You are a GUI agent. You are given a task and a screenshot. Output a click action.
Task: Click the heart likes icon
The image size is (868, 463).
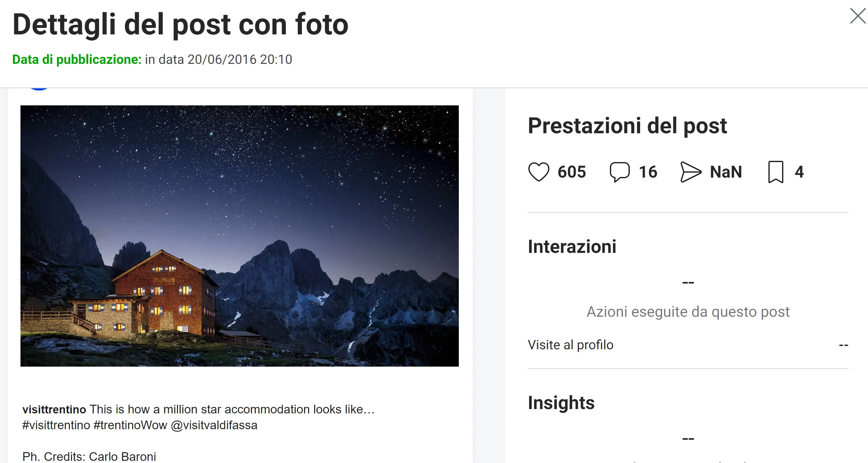tap(539, 172)
